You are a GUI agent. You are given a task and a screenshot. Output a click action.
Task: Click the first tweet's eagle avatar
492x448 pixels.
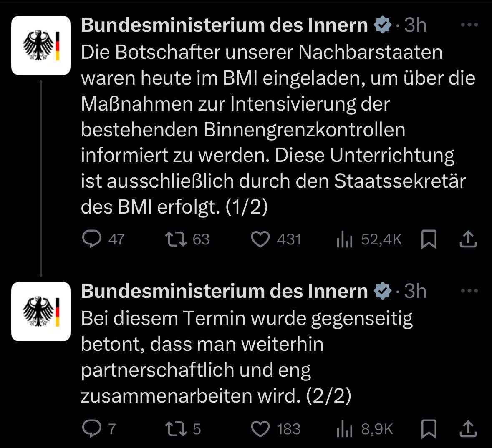tap(41, 45)
